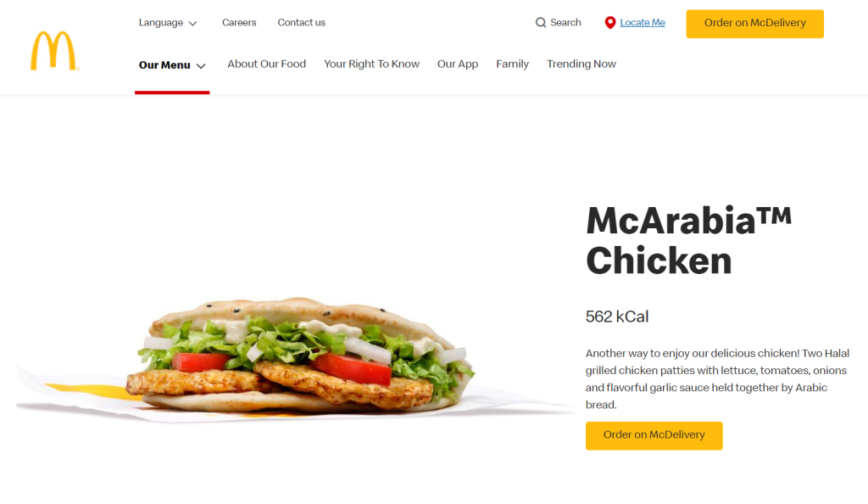Click the Search text in header
This screenshot has height=504, width=868.
(565, 23)
